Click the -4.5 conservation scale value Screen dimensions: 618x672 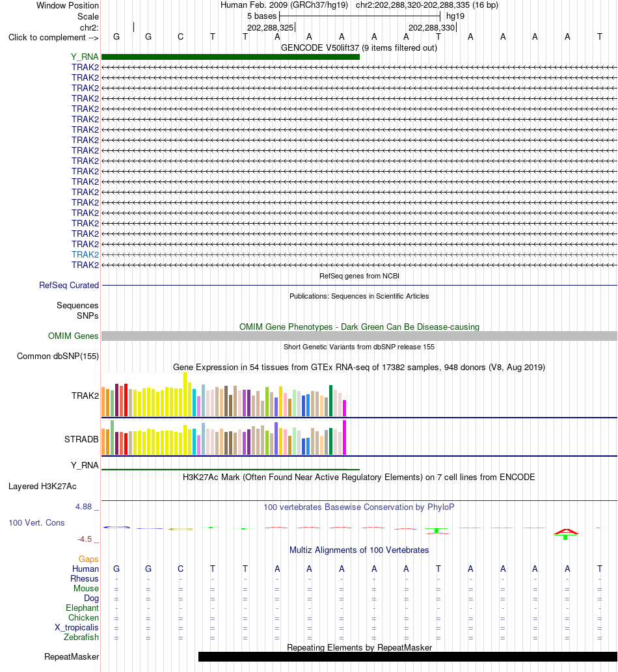point(85,539)
